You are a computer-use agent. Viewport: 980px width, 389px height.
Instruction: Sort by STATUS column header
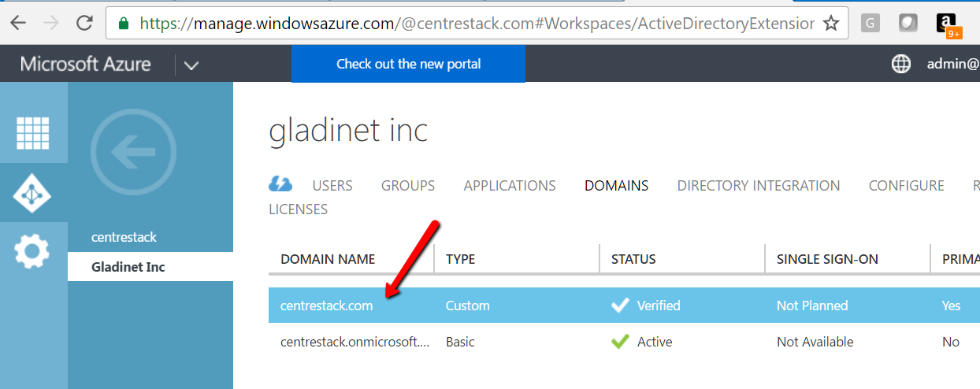tap(633, 259)
